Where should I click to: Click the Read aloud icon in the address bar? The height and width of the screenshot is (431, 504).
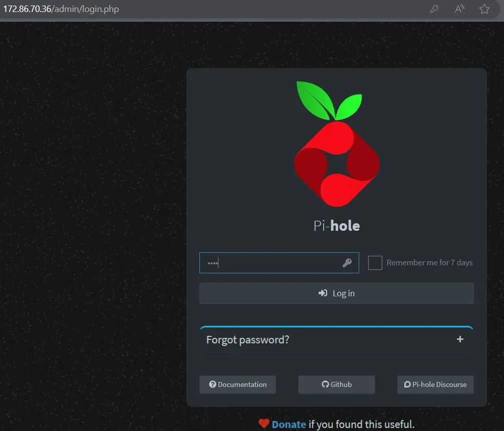(x=459, y=9)
